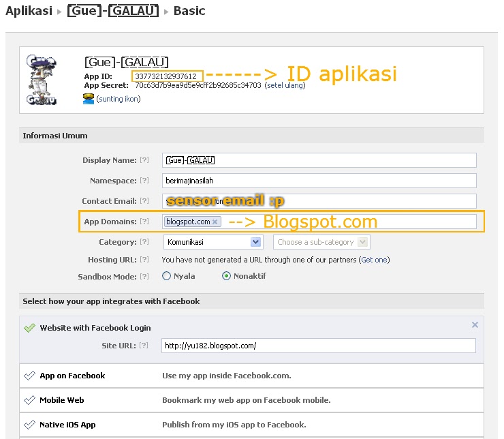Expand the App on Facebook row
504x439 pixels.
click(x=252, y=376)
